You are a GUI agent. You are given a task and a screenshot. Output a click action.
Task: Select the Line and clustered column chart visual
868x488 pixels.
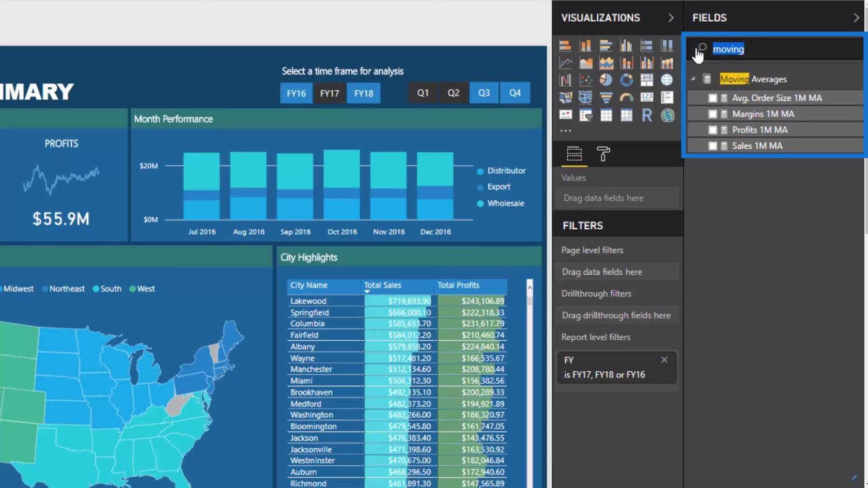tap(646, 63)
